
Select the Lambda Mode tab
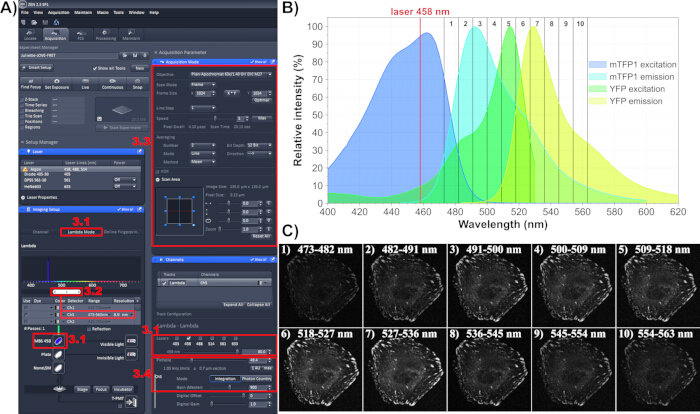[x=81, y=232]
